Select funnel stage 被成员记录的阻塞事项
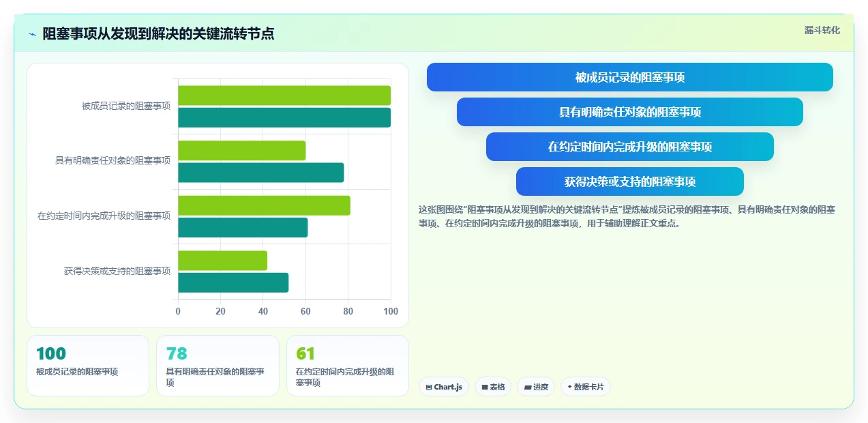The height and width of the screenshot is (423, 868). coord(629,77)
